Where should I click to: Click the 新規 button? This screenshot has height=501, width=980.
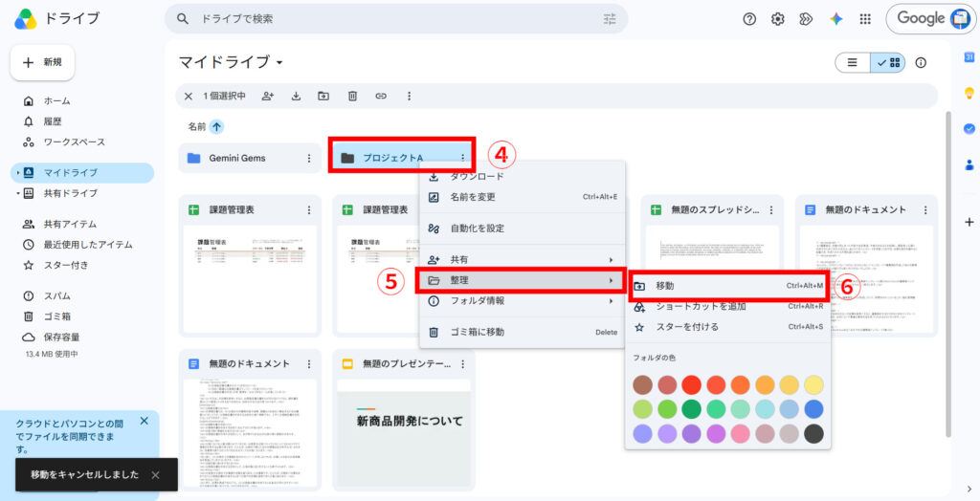(x=42, y=62)
